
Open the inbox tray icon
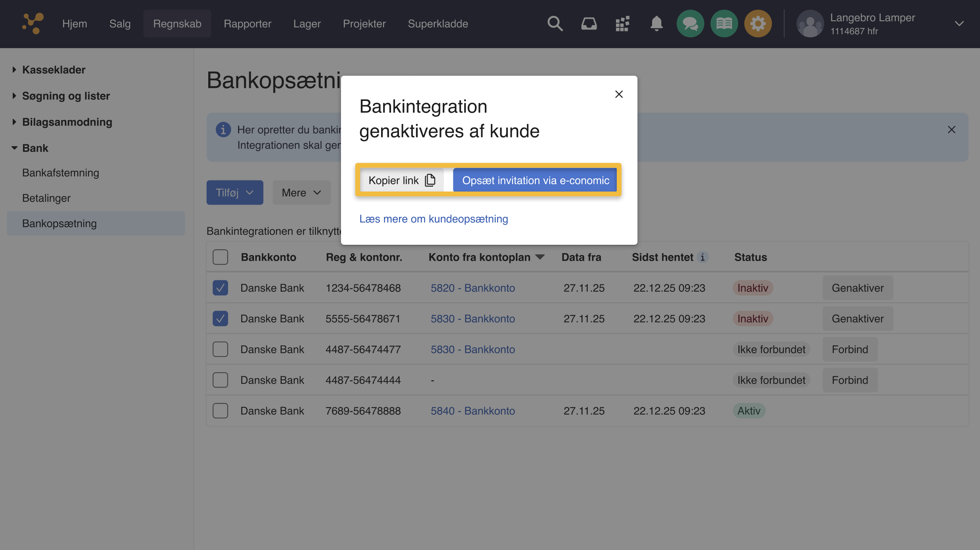[x=589, y=24]
